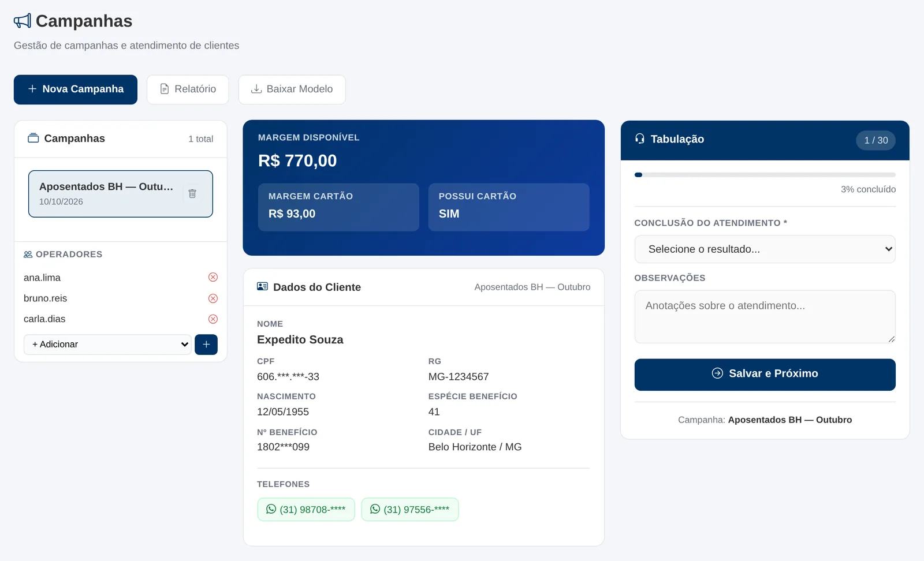Viewport: 924px width, 561px height.
Task: Select the Aposentados BH campaign card
Action: (x=121, y=194)
